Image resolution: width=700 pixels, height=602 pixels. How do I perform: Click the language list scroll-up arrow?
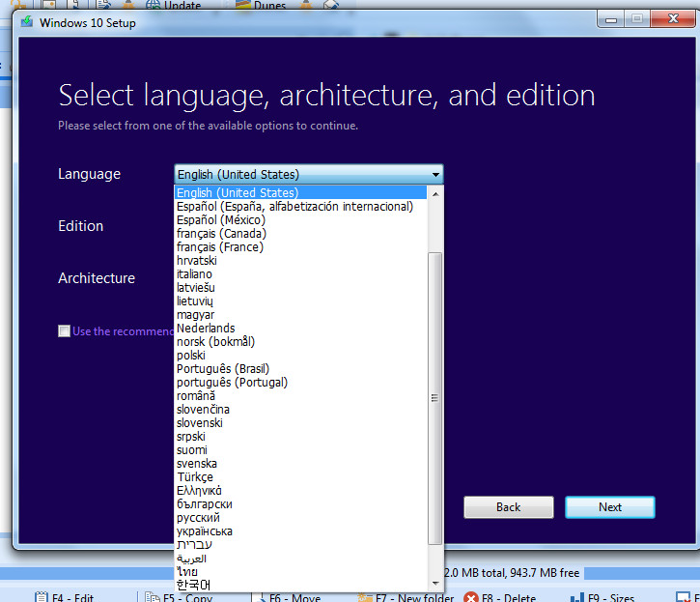tap(434, 193)
